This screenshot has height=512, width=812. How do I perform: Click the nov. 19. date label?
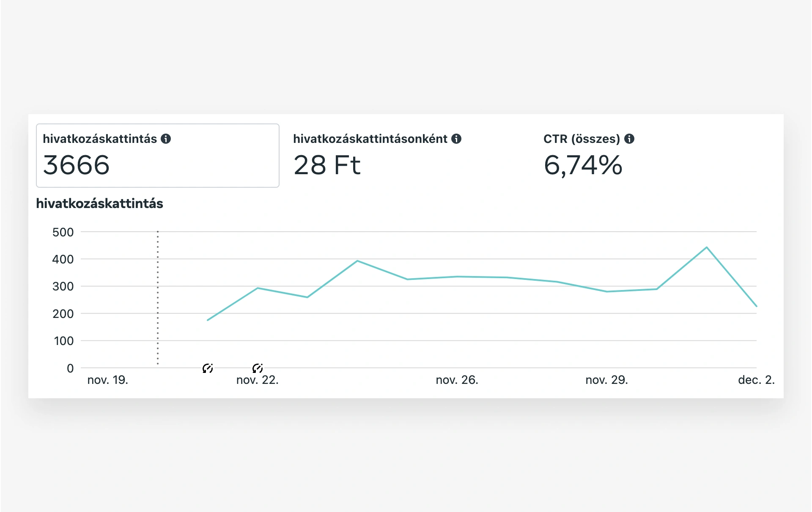coord(107,380)
